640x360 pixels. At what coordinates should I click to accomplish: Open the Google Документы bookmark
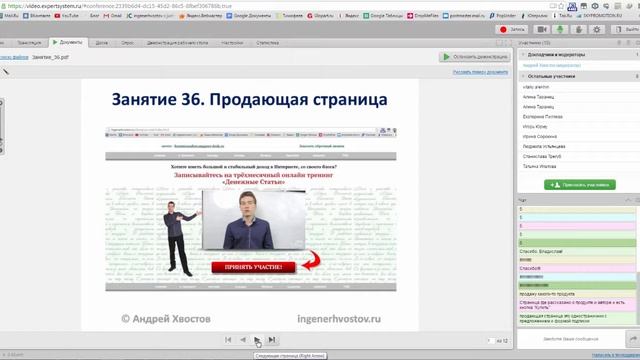[x=249, y=16]
